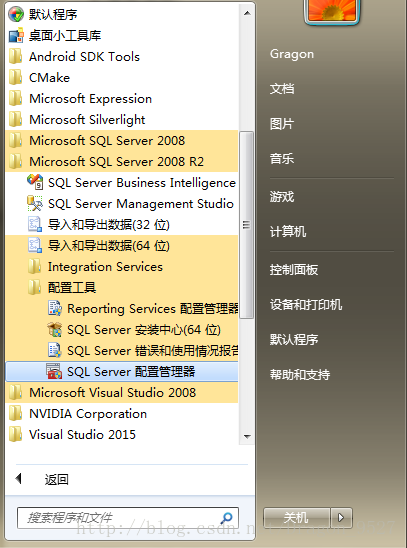The height and width of the screenshot is (548, 407).
Task: Click the 'SQL Server Business Intelligence' text
Action: [x=142, y=183]
